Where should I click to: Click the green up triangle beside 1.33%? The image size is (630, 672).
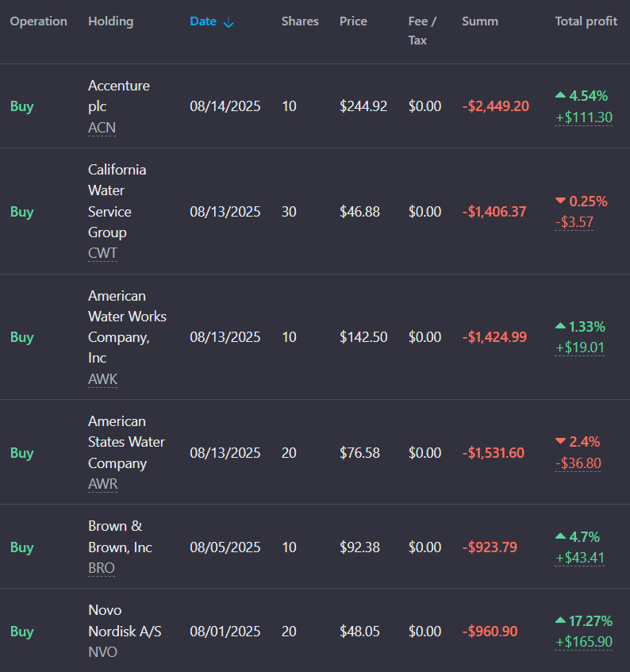click(560, 326)
